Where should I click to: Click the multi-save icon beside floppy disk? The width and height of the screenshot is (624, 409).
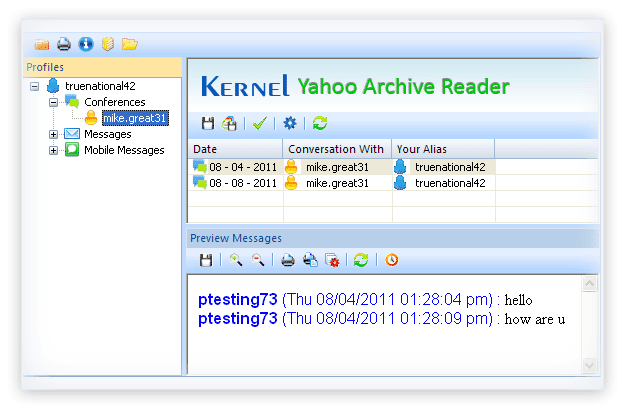230,123
